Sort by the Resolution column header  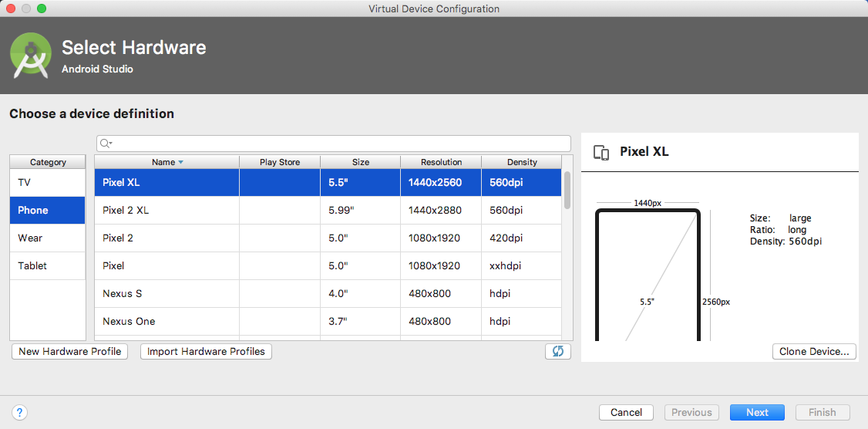click(441, 162)
